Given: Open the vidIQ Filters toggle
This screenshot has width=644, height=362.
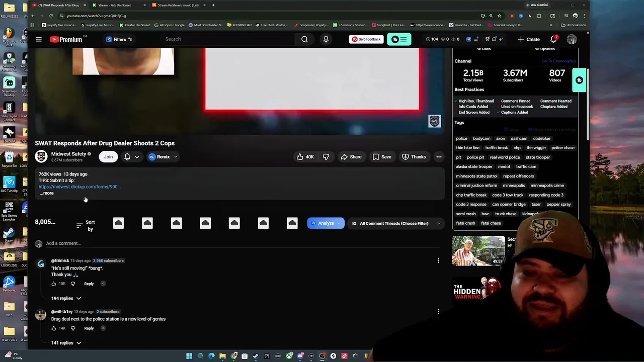Looking at the screenshot, I should coord(119,39).
